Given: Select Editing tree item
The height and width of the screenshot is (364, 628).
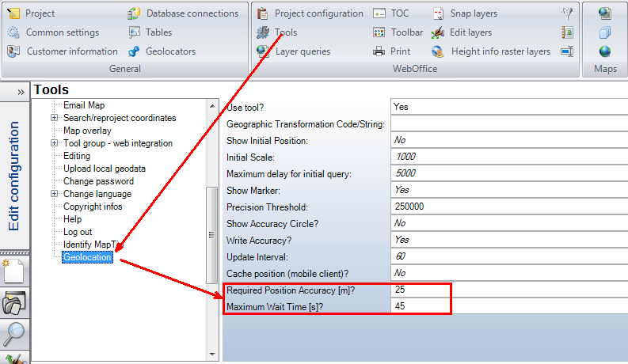Looking at the screenshot, I should (77, 156).
